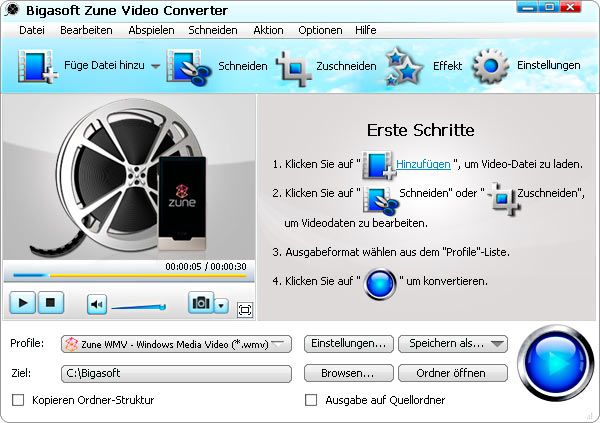Click the scissors icon in step 2
The image size is (600, 423).
pos(381,200)
